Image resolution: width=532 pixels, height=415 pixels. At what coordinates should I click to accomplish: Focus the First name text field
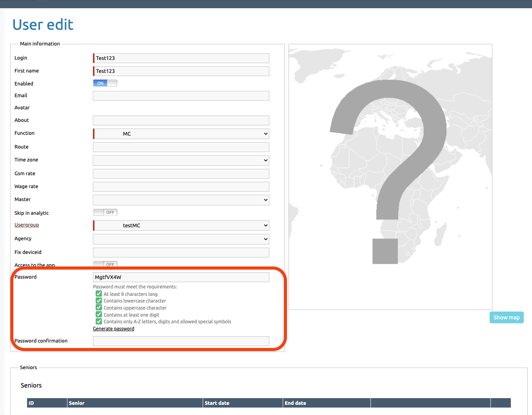click(x=181, y=71)
